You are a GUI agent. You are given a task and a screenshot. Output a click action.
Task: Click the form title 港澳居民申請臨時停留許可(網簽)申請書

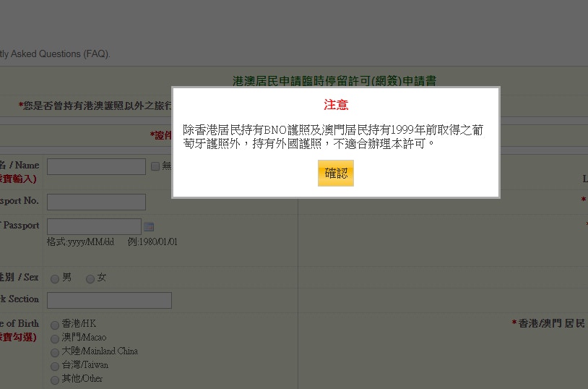point(334,81)
